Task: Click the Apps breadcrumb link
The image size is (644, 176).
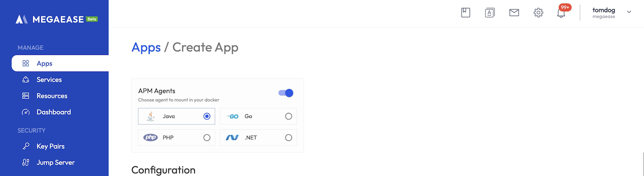Action: click(146, 47)
